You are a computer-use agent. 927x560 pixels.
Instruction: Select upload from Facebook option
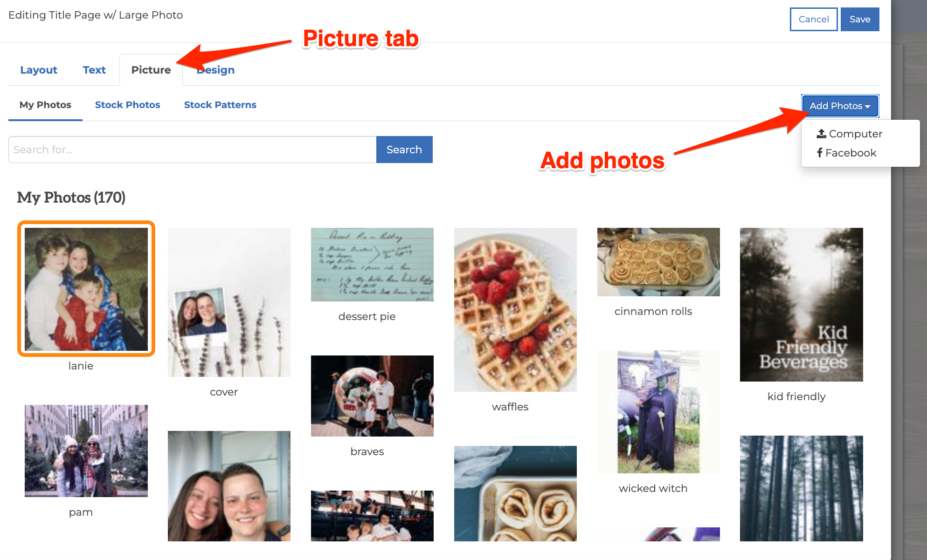click(x=848, y=153)
